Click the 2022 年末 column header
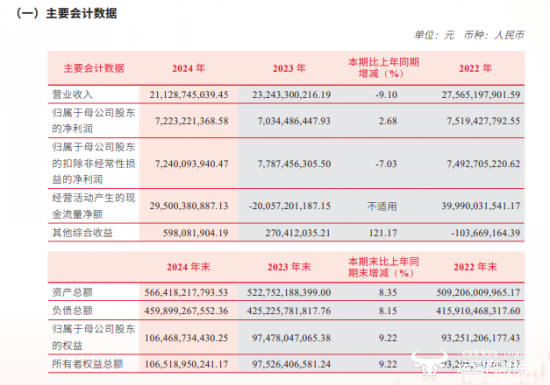Screen dimensions: 550x385 475,267
